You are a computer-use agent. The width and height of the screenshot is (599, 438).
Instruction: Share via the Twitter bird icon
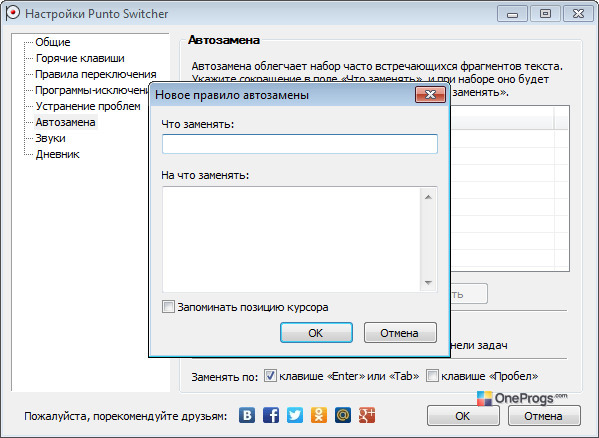pyautogui.click(x=295, y=415)
